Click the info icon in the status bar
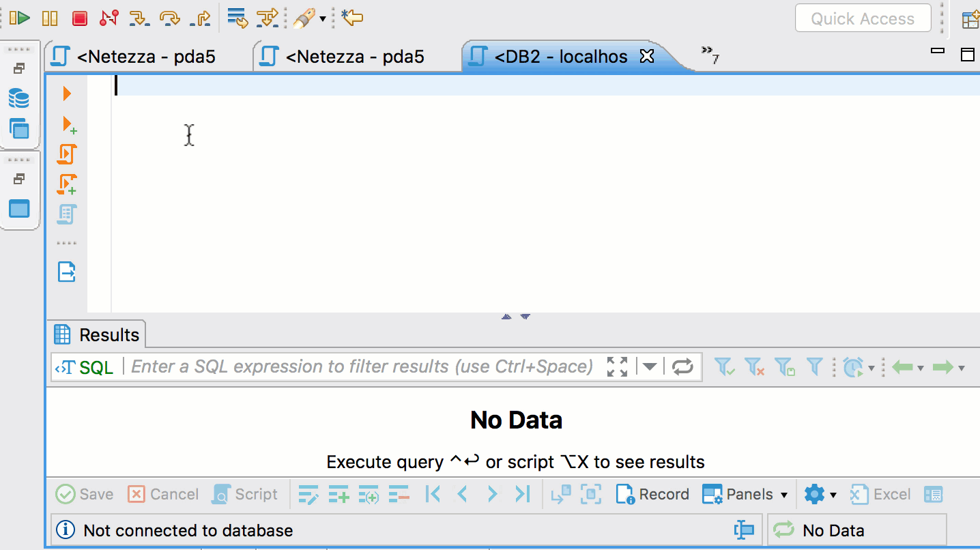Image resolution: width=980 pixels, height=550 pixels. (66, 530)
